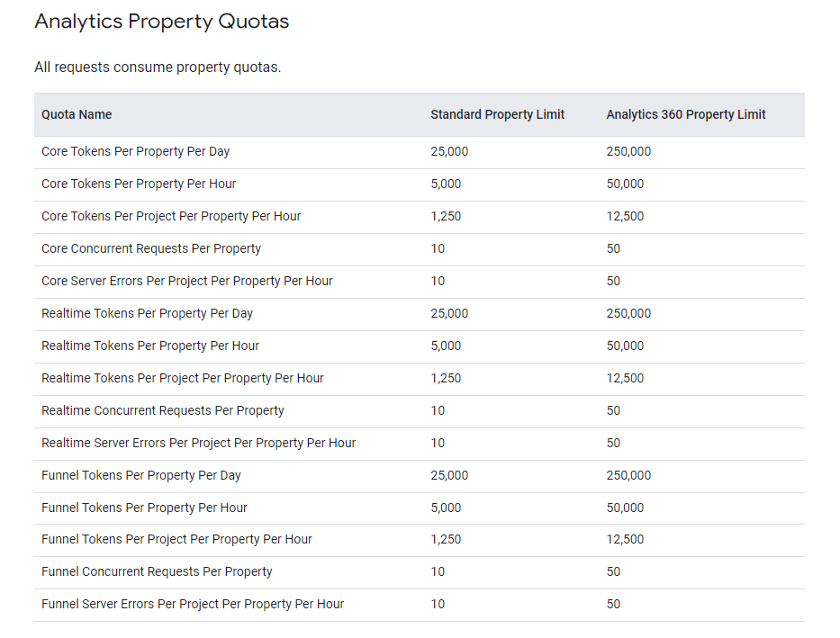Select Realtime Server Errors quota row
840x638 pixels.
[x=198, y=443]
